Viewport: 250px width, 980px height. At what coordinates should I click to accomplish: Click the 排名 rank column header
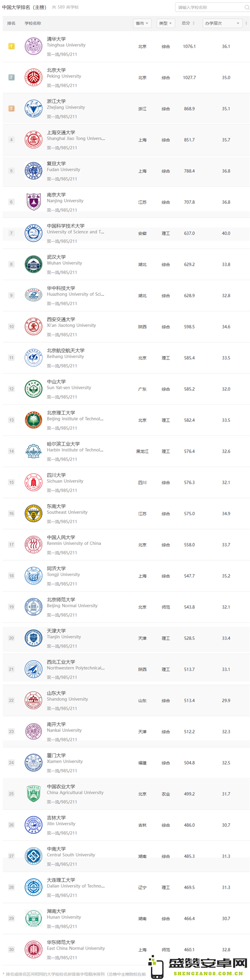click(x=11, y=23)
